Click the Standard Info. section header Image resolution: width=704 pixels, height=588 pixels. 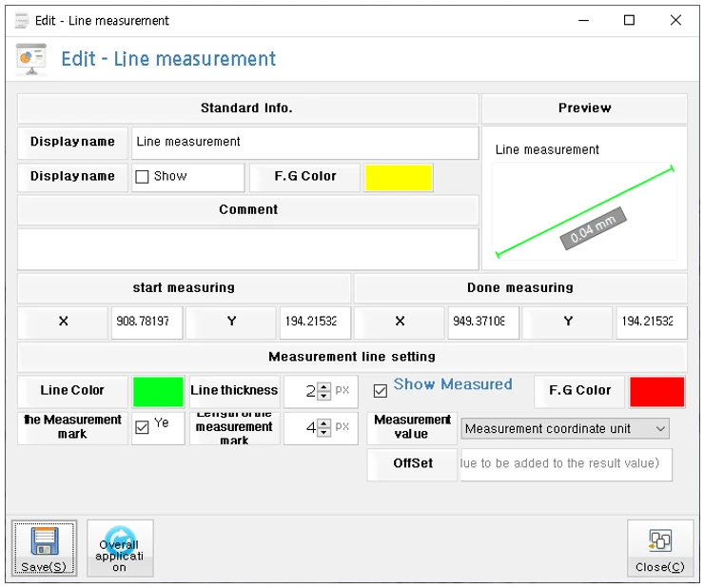click(x=248, y=108)
